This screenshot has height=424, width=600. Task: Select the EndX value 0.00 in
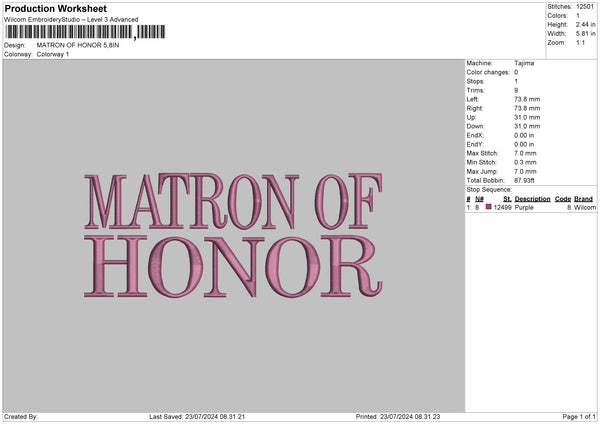pyautogui.click(x=524, y=135)
